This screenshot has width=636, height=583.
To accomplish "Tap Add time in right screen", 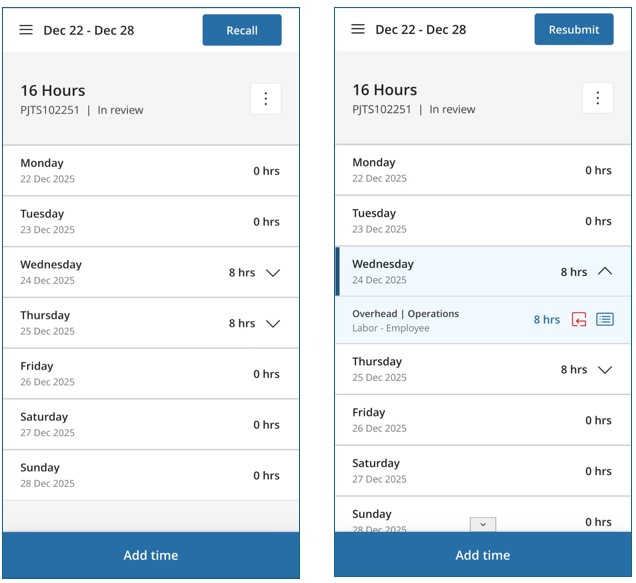I will click(x=483, y=555).
